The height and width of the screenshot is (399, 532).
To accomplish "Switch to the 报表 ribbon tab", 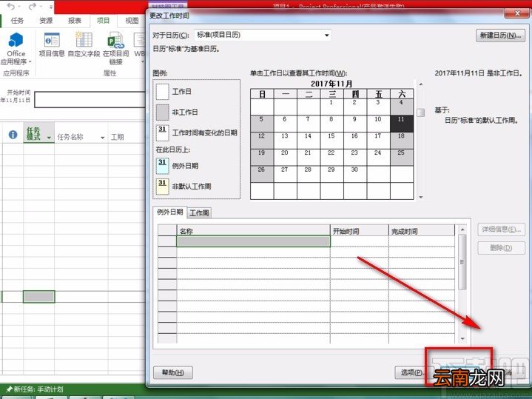I will (x=74, y=21).
